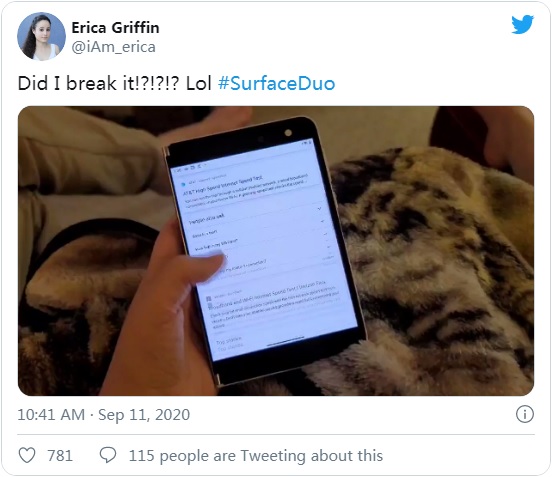This screenshot has width=552, height=477.
Task: Expand the third chevron on the phone's list
Action: 325,234
